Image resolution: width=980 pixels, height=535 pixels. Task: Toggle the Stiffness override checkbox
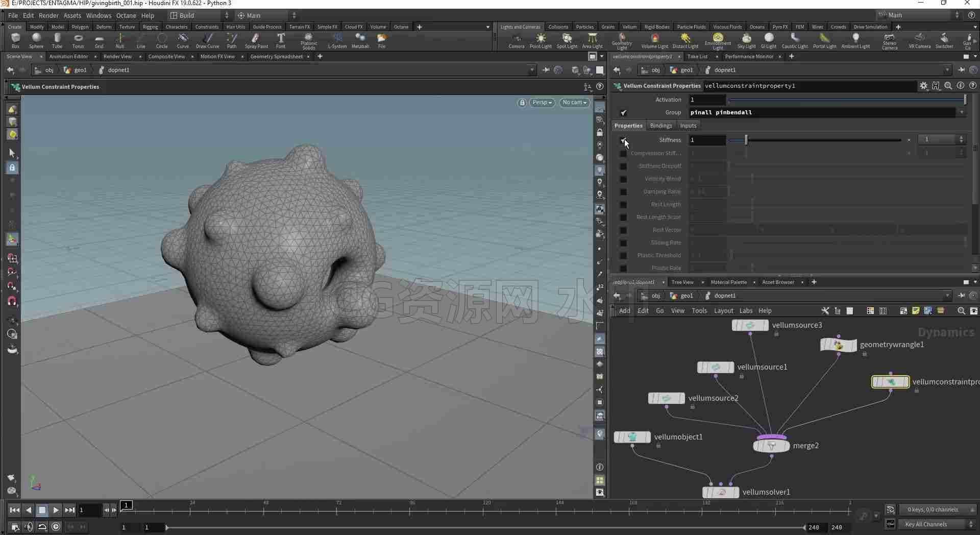point(623,140)
